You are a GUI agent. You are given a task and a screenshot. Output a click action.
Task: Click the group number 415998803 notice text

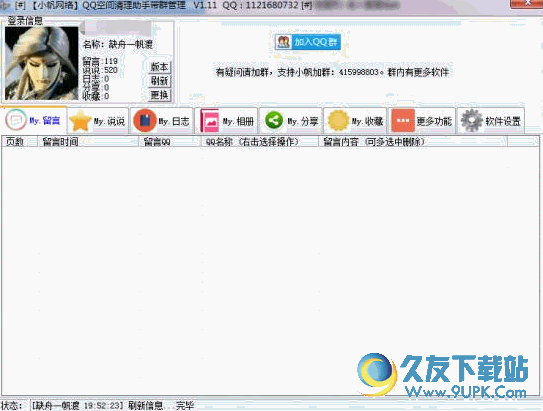[332, 72]
